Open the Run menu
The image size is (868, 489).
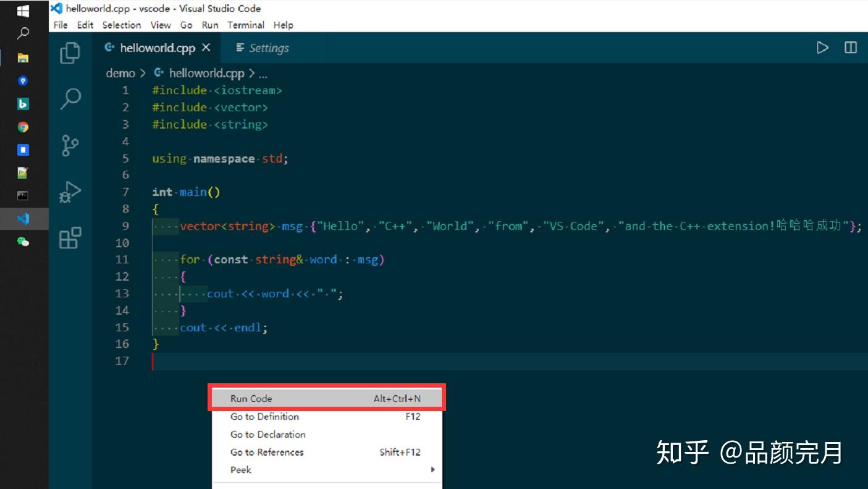click(x=210, y=25)
